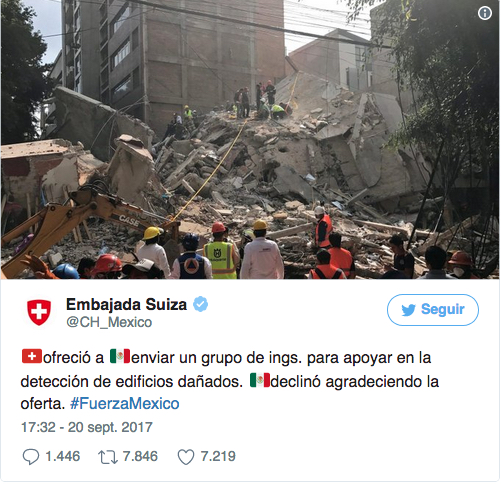Click the info icon on the photo

point(484,13)
